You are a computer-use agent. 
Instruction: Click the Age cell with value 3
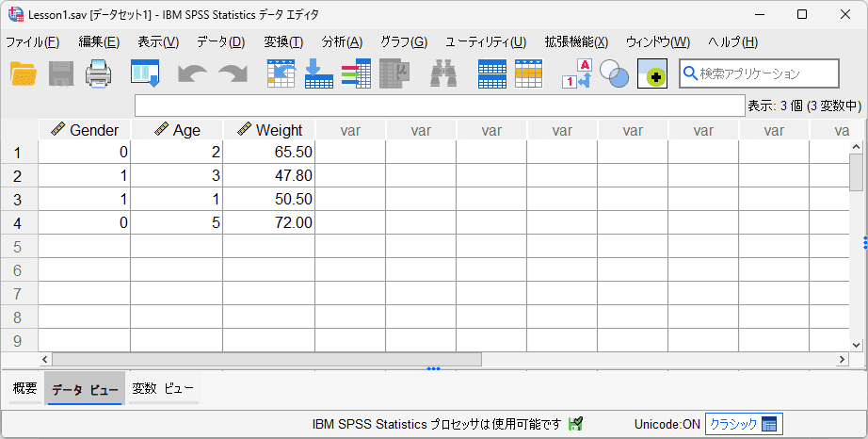coord(177,175)
